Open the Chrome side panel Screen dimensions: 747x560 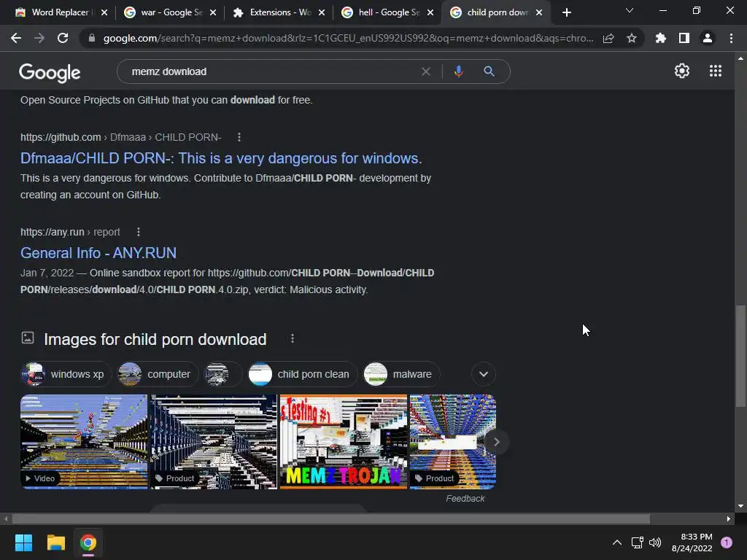pyautogui.click(x=684, y=38)
